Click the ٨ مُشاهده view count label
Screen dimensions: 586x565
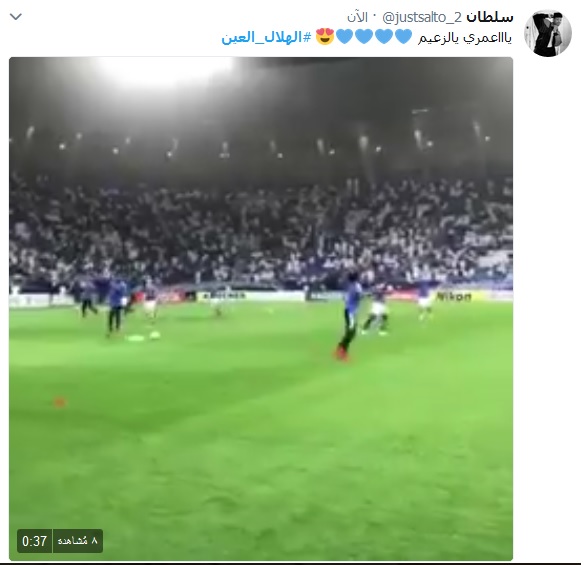[78, 541]
